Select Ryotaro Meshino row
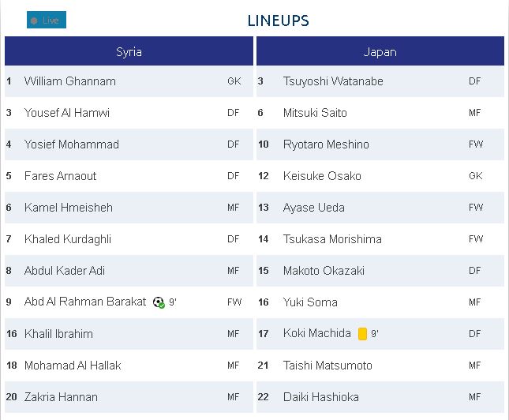The height and width of the screenshot is (420, 509). pos(380,144)
